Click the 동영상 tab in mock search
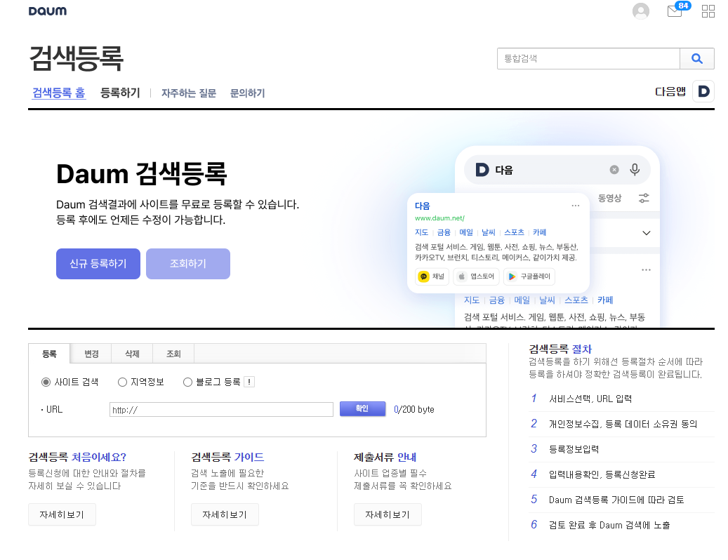728x560 pixels. click(609, 198)
